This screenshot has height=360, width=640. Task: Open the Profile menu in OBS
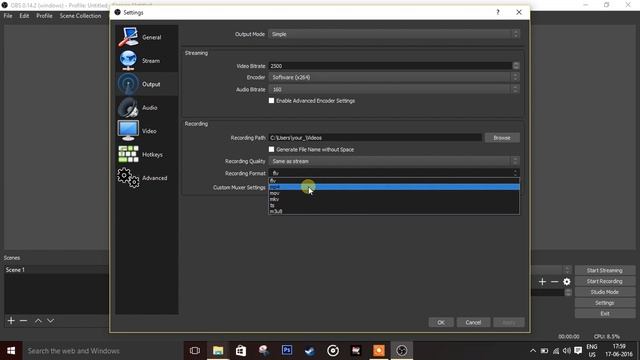coord(44,16)
